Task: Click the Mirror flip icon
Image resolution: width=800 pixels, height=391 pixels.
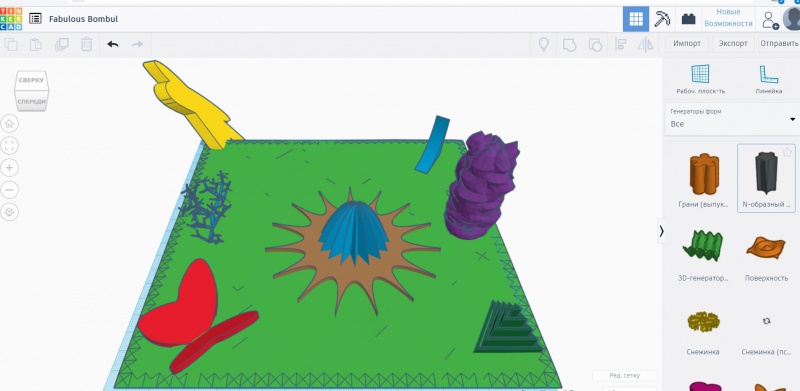Action: pos(645,44)
